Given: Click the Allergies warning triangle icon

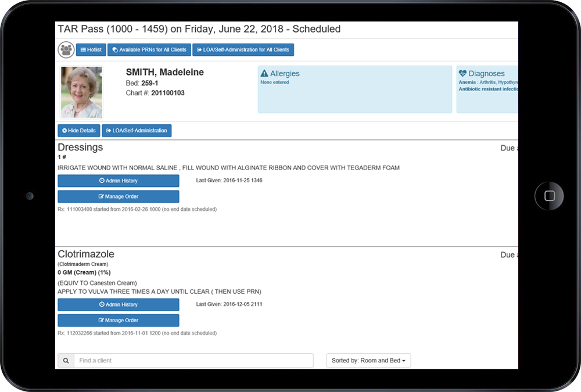Looking at the screenshot, I should [x=264, y=74].
